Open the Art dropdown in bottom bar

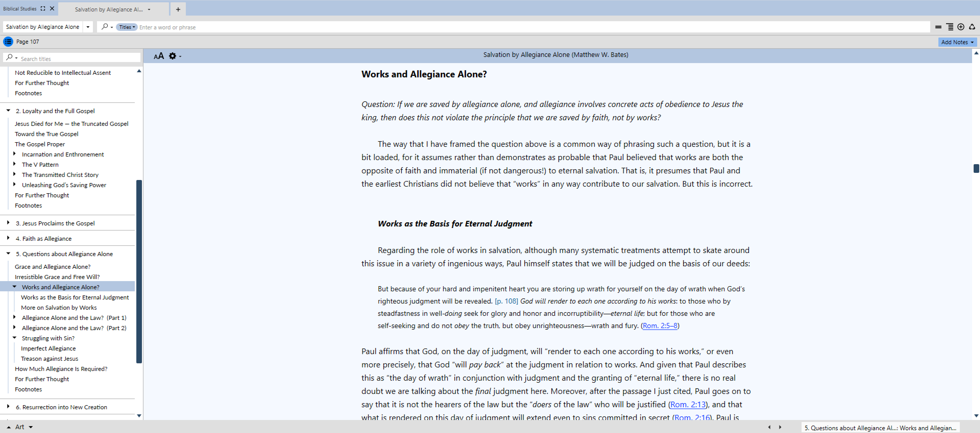[31, 427]
